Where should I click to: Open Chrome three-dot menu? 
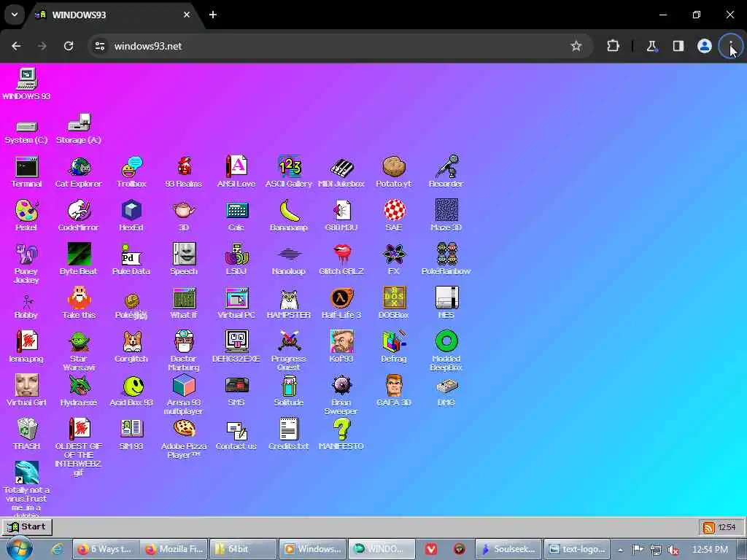point(731,46)
